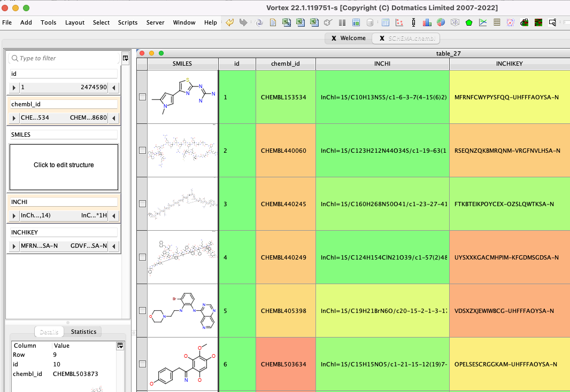Image resolution: width=570 pixels, height=392 pixels.
Task: Click the id filter lower-bound arrow
Action: click(x=14, y=88)
